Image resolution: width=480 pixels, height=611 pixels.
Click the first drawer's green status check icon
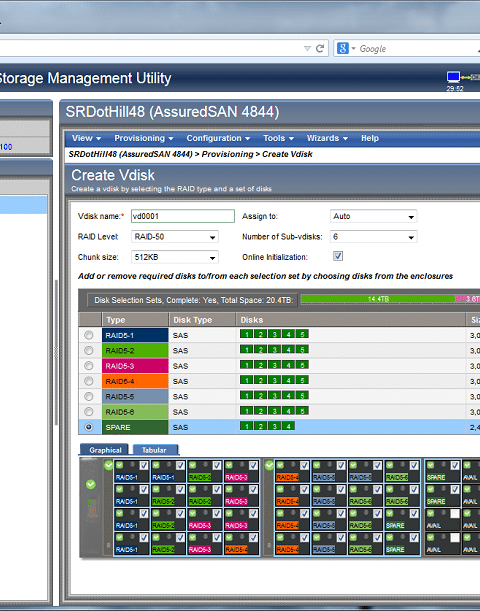109,465
